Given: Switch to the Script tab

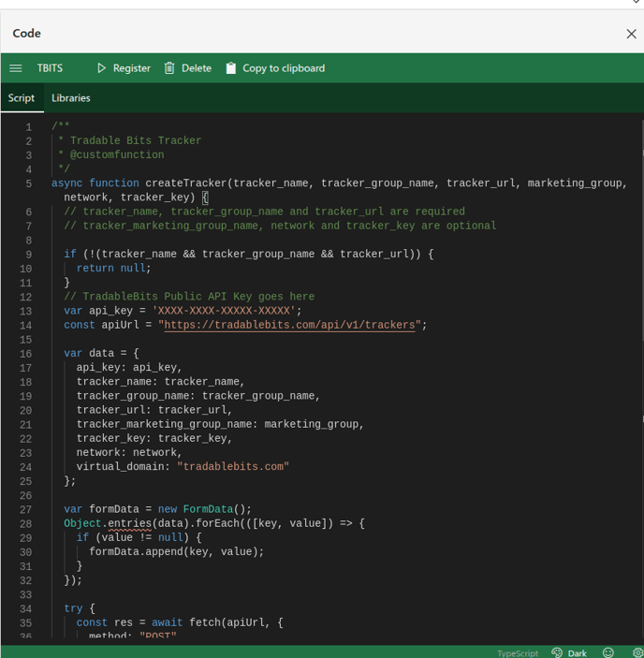Looking at the screenshot, I should 22,97.
